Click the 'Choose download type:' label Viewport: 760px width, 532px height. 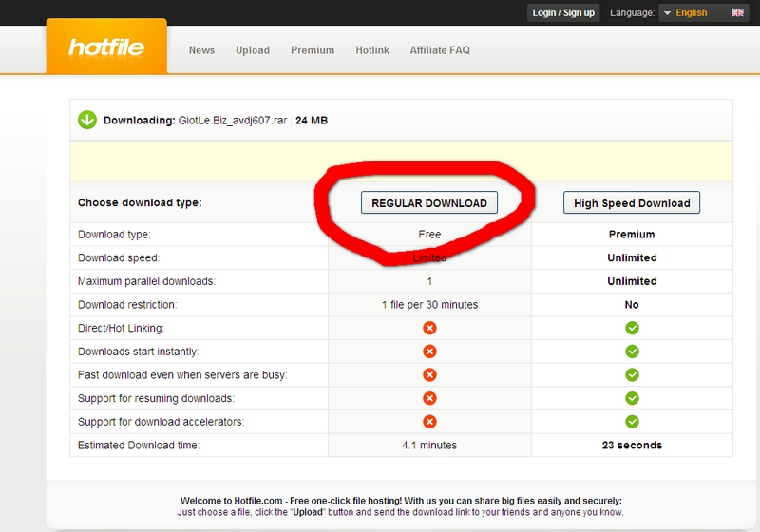pyautogui.click(x=140, y=202)
